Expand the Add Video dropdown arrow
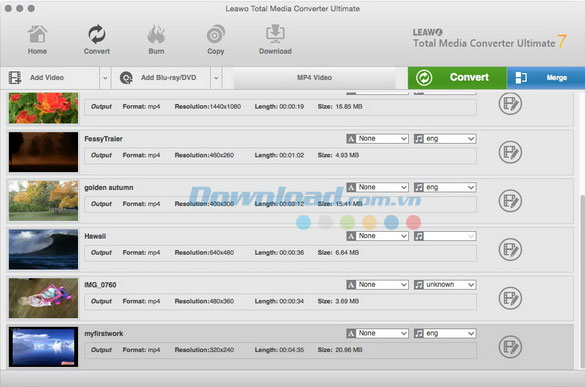This screenshot has height=387, width=585. (x=105, y=78)
